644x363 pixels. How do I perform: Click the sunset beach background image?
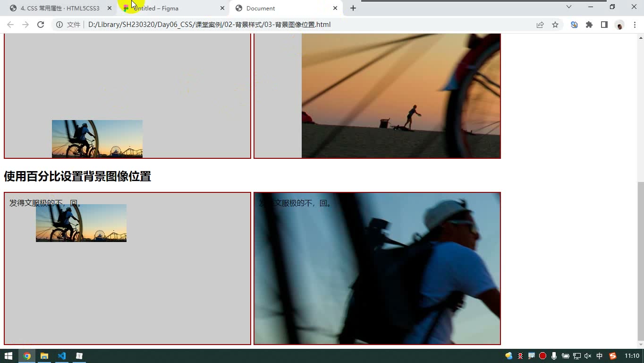click(x=401, y=95)
